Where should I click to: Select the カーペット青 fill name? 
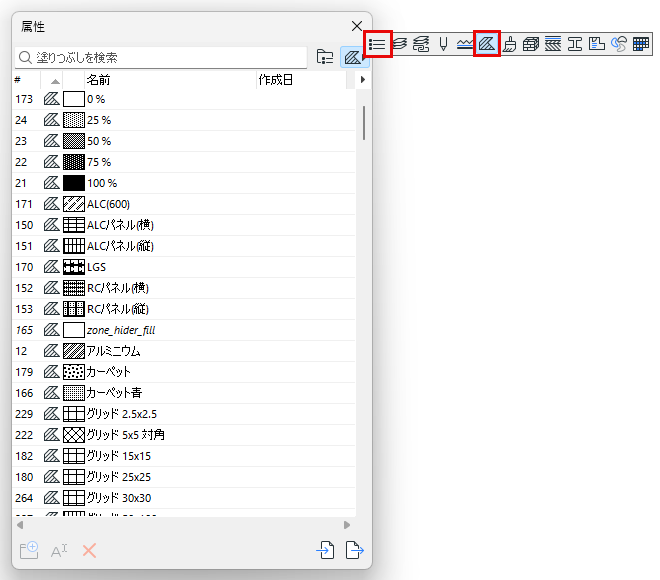(114, 393)
